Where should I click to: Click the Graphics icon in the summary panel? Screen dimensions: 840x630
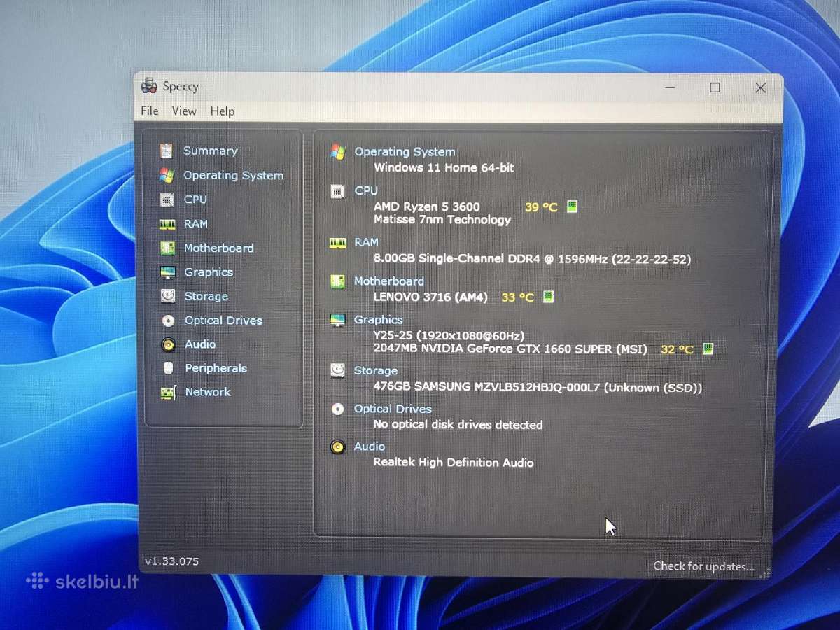(x=337, y=320)
